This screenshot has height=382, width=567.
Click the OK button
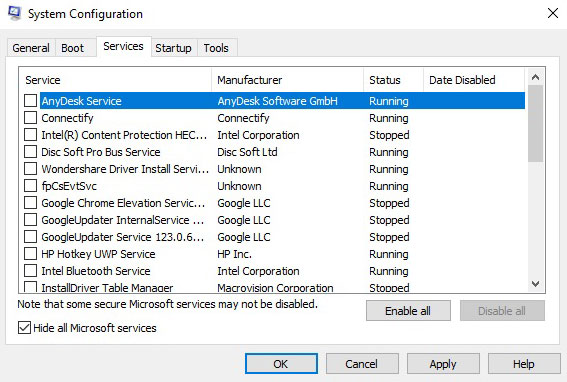281,364
